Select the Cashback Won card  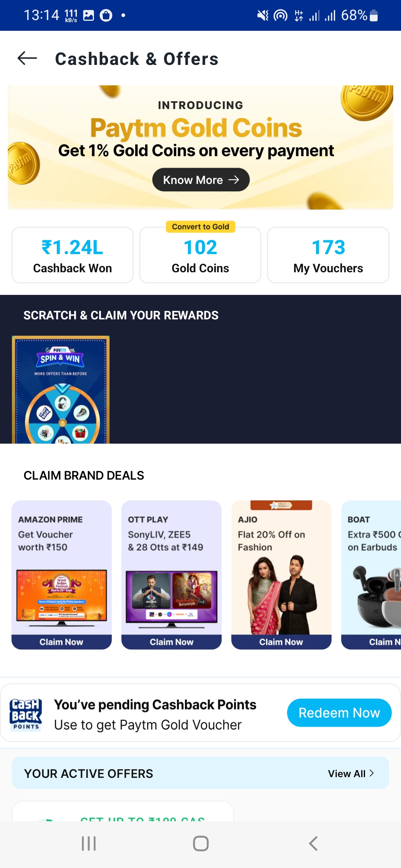click(x=72, y=254)
